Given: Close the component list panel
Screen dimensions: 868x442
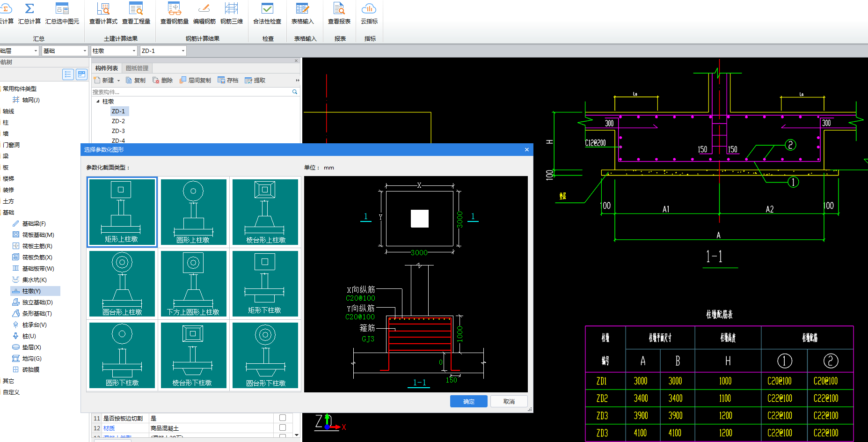Looking at the screenshot, I should point(296,61).
